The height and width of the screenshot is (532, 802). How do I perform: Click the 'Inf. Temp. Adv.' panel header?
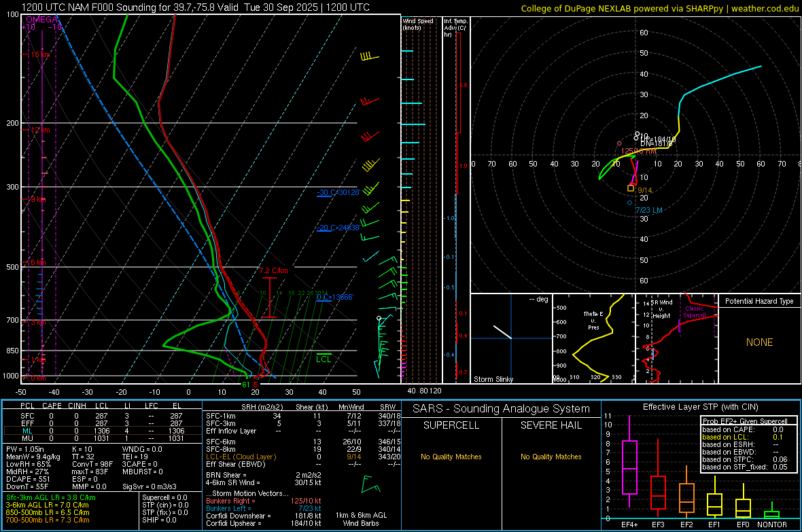pyautogui.click(x=455, y=28)
